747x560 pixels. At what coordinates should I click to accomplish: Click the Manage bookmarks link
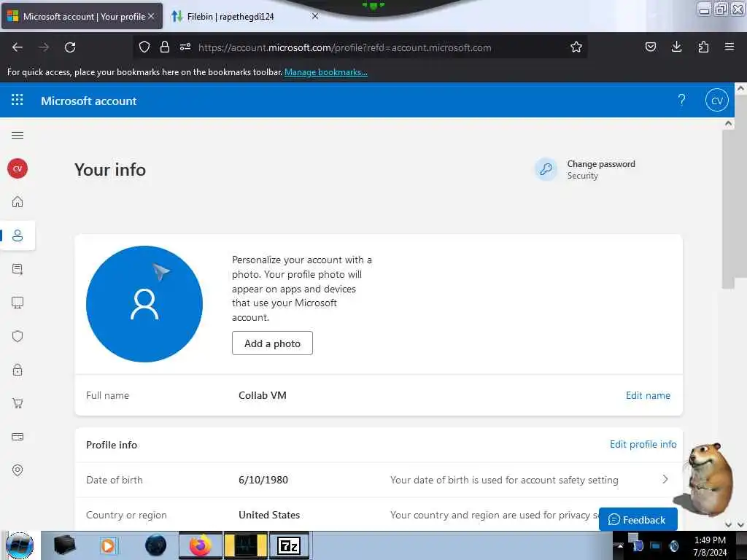pos(326,72)
